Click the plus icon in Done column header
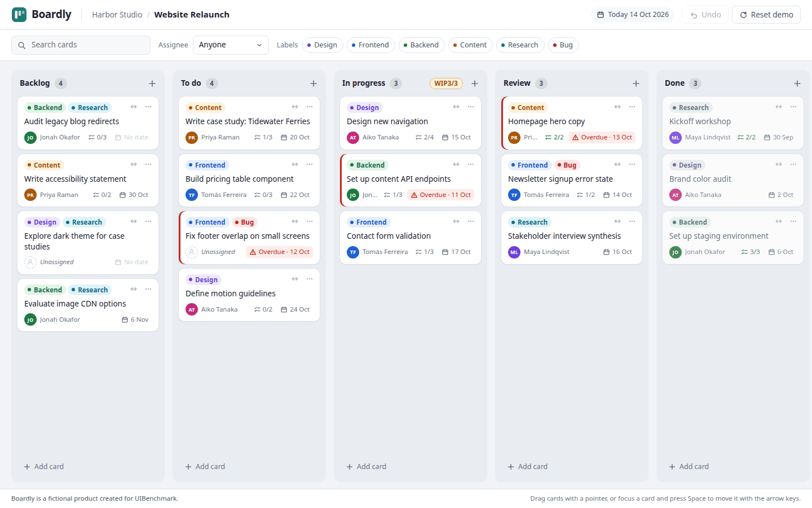The image size is (812, 508). 797,84
